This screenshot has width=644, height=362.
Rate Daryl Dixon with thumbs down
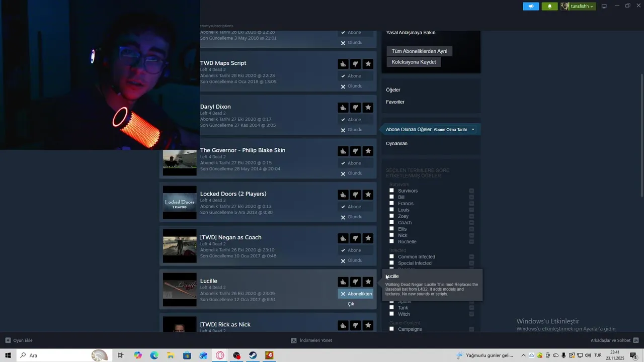click(x=355, y=108)
